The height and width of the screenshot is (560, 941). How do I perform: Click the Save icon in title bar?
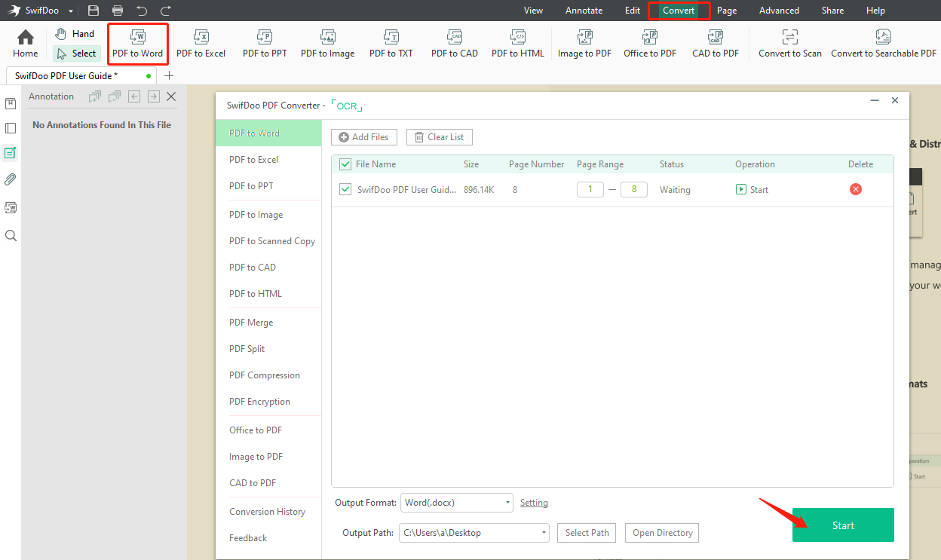point(93,11)
